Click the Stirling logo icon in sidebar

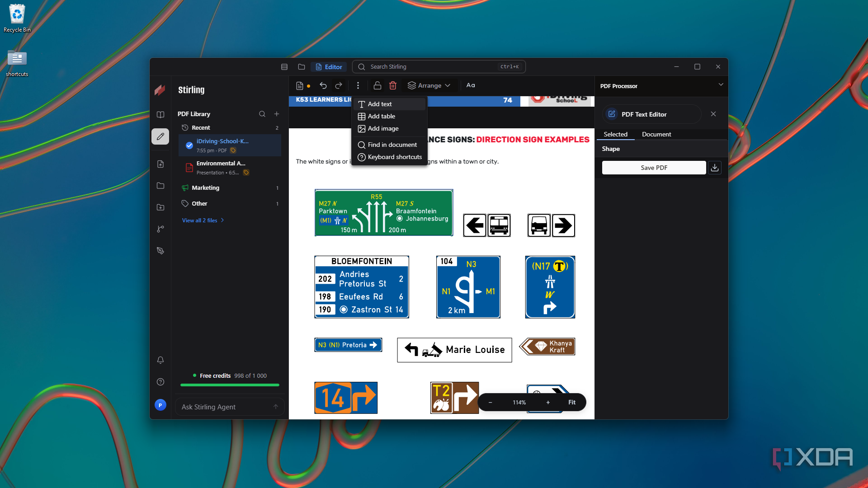160,90
